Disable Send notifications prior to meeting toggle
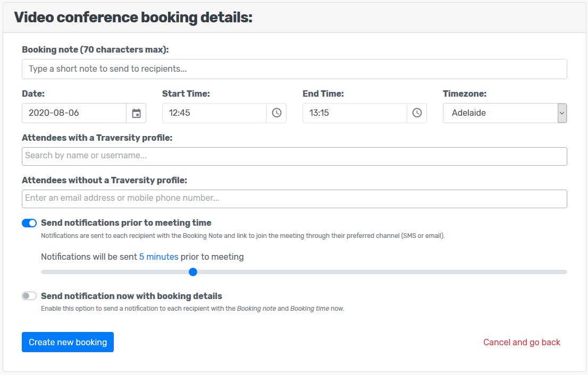This screenshot has height=375, width=588. [x=29, y=223]
